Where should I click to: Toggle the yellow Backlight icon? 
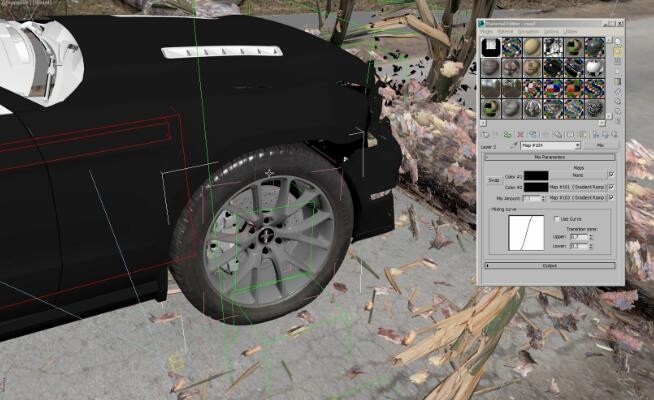pos(618,52)
